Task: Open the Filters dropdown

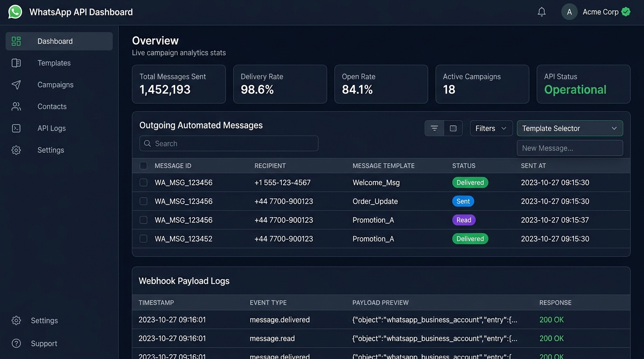Action: pos(491,128)
